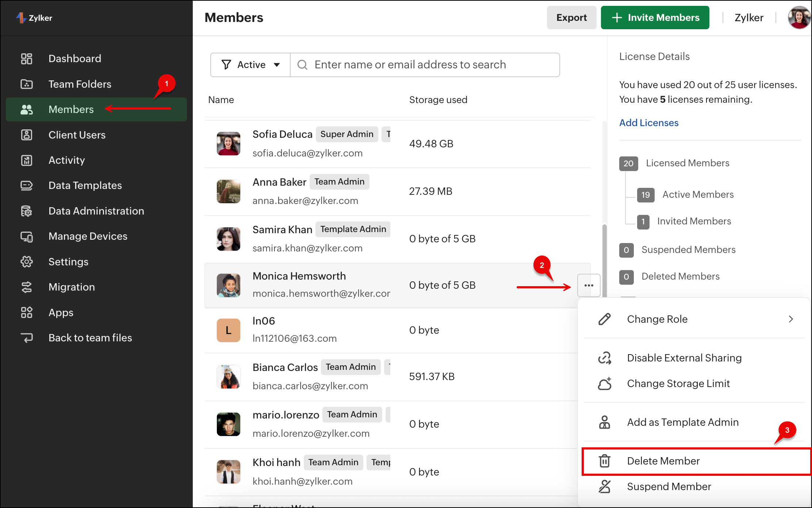Click the Invite Members button
812x508 pixels.
[655, 18]
